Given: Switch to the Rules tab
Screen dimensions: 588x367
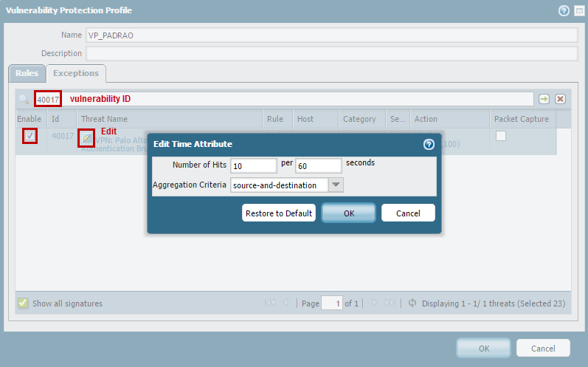Looking at the screenshot, I should 27,74.
